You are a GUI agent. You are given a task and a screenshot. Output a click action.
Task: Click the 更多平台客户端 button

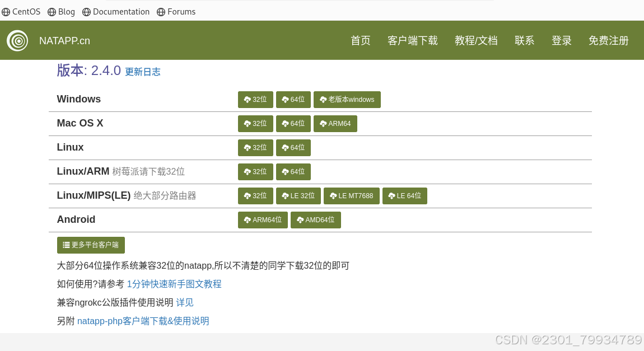pos(91,245)
